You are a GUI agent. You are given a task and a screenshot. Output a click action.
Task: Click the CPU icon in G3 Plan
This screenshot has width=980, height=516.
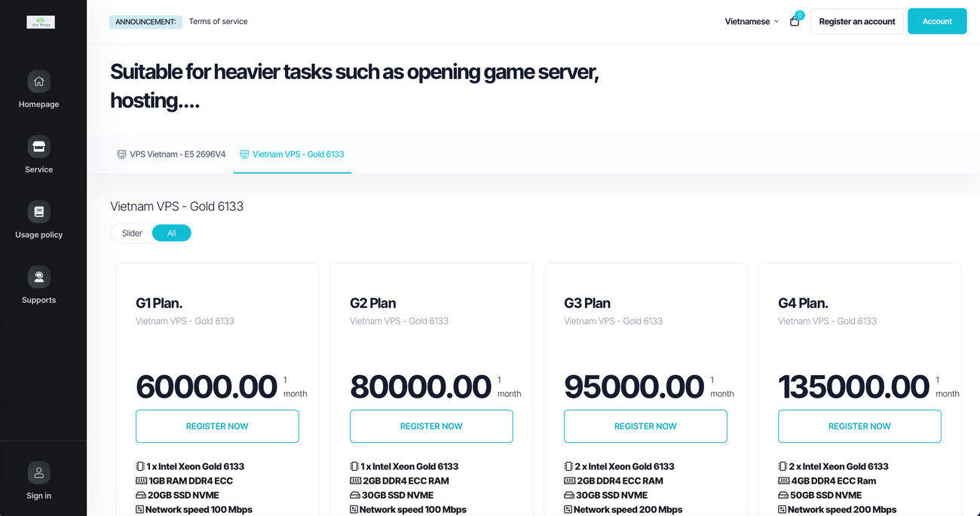pos(568,466)
